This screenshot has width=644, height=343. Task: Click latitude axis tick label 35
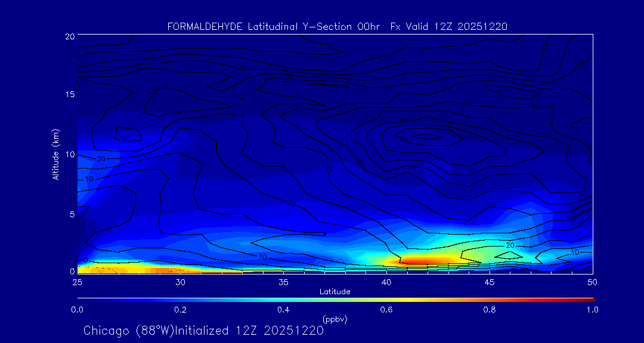coord(283,282)
